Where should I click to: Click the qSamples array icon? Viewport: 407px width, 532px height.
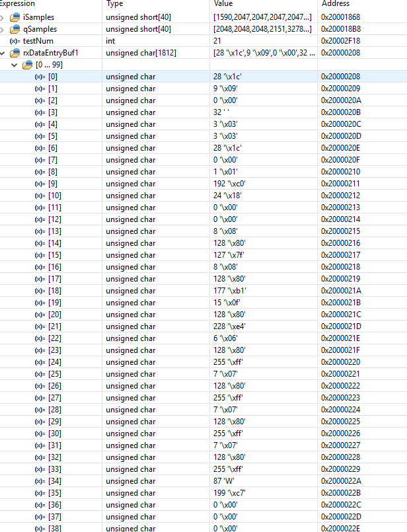[15, 29]
